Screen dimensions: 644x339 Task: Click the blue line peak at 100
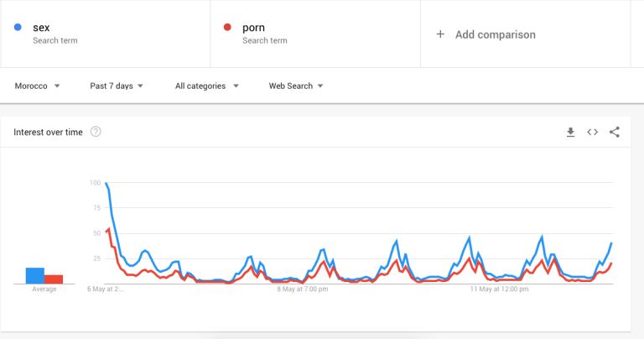click(x=106, y=183)
